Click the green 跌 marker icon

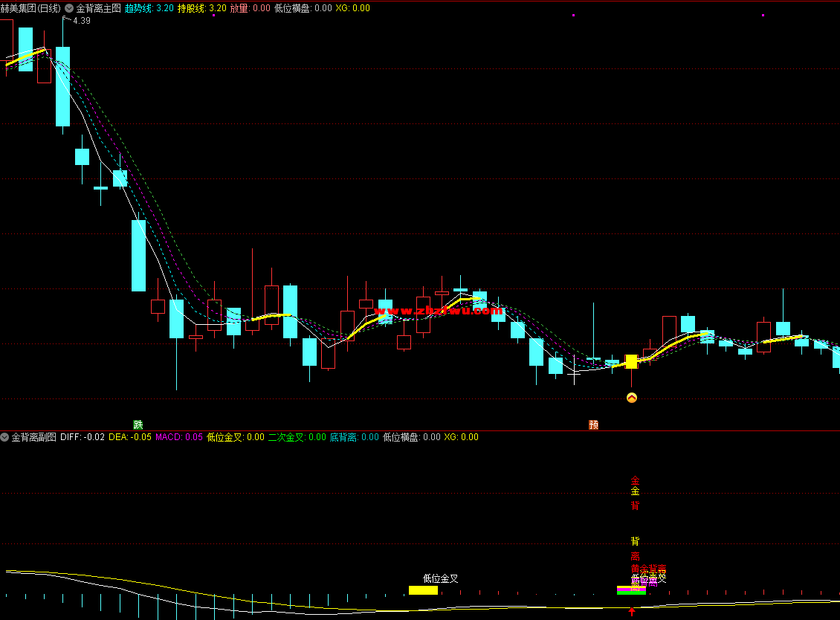click(138, 425)
